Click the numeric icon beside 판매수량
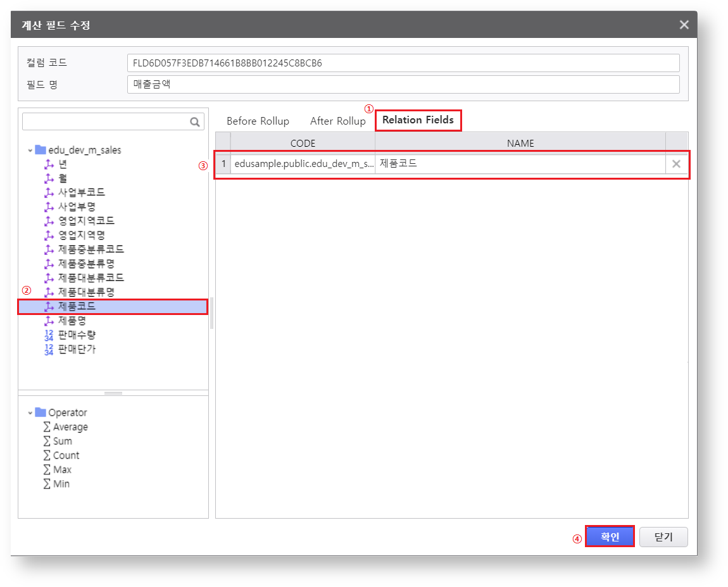728x587 pixels. click(x=49, y=335)
